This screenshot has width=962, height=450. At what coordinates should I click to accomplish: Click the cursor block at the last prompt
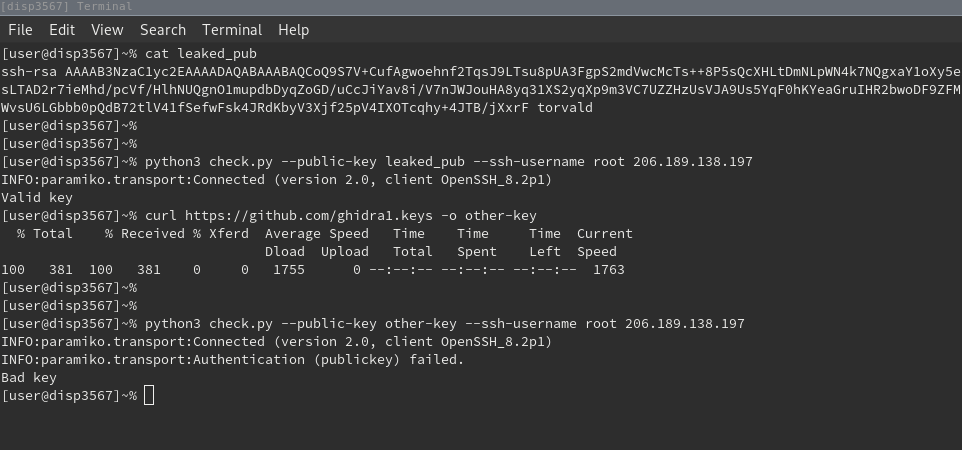pyautogui.click(x=149, y=396)
